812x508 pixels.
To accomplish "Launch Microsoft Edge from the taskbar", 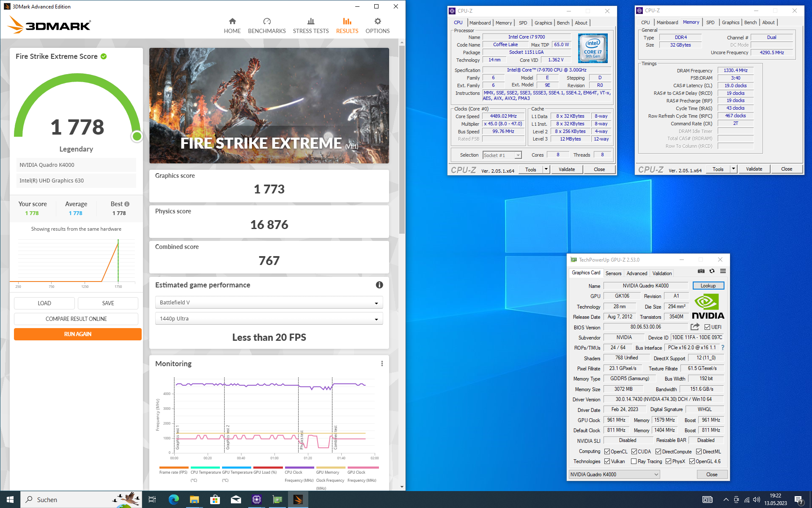I will coord(173,500).
